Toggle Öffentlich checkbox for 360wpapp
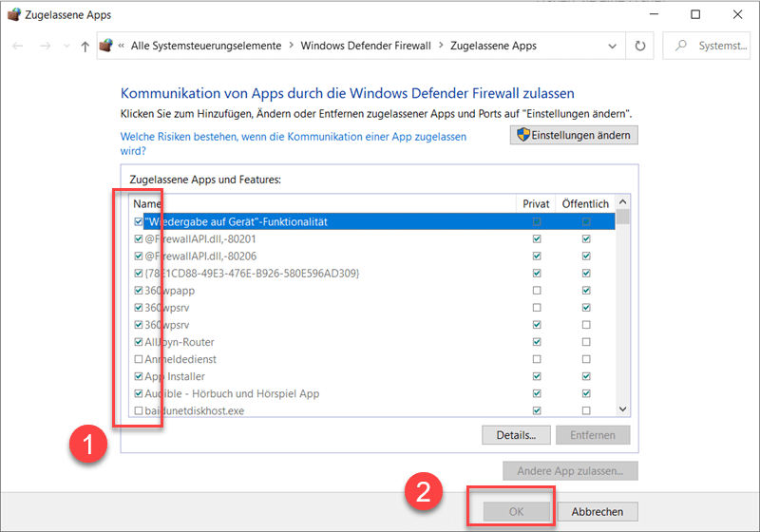This screenshot has height=532, width=760. pos(586,291)
